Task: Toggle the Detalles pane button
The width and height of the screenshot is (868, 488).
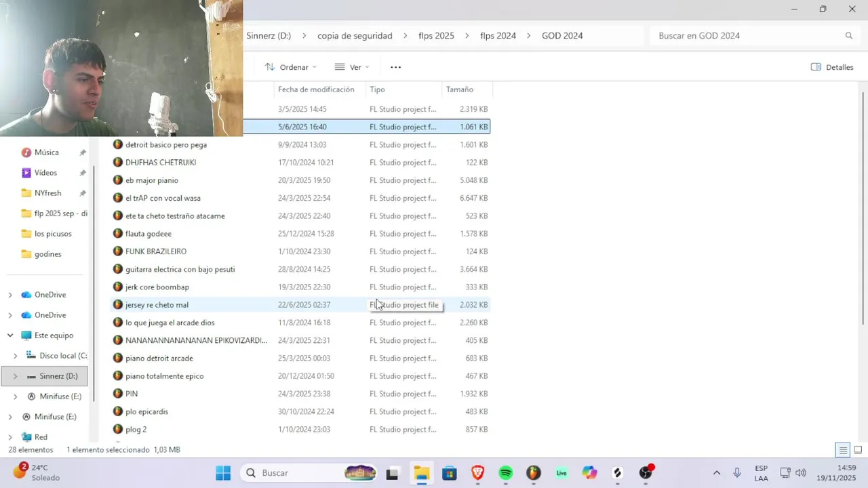Action: click(x=832, y=67)
